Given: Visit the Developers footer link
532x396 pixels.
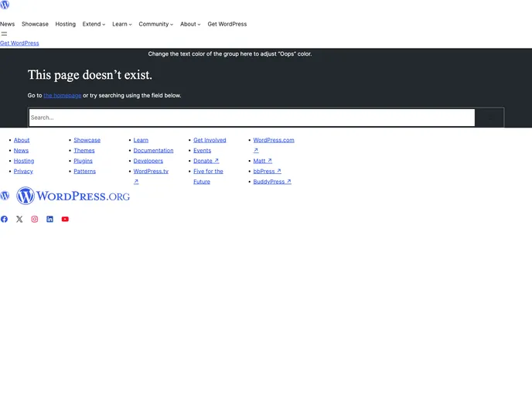Looking at the screenshot, I should [148, 161].
